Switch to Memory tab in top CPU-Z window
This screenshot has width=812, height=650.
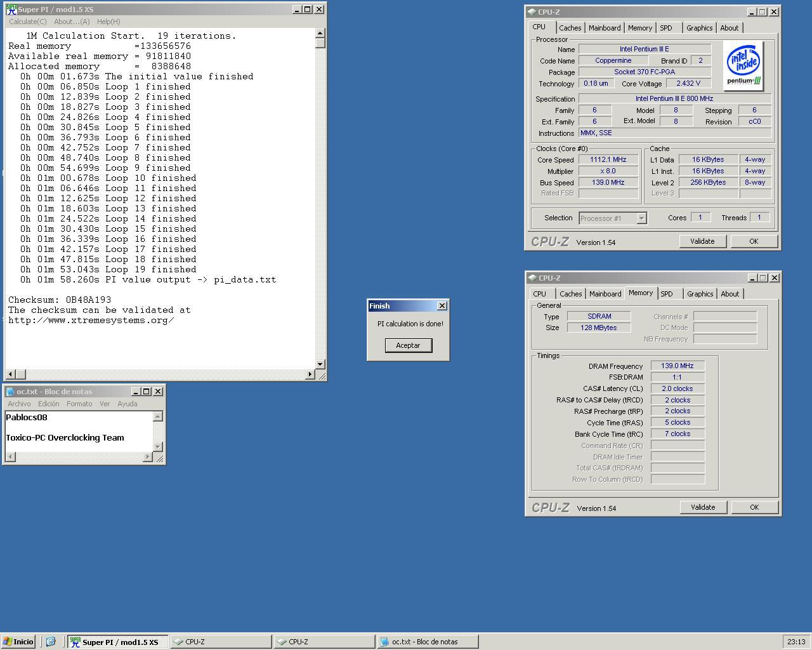[x=639, y=28]
